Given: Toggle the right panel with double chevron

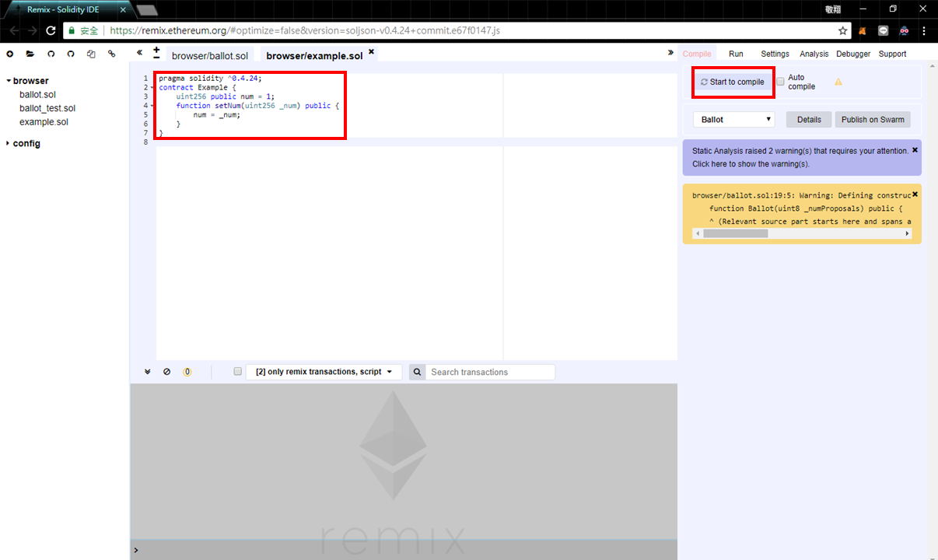Looking at the screenshot, I should tap(670, 53).
